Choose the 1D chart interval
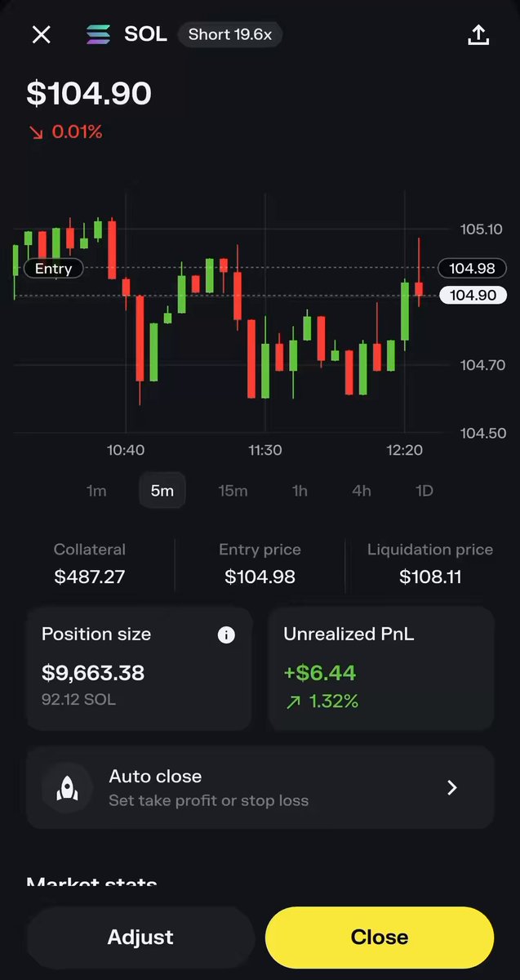Image resolution: width=520 pixels, height=980 pixels. pyautogui.click(x=424, y=491)
